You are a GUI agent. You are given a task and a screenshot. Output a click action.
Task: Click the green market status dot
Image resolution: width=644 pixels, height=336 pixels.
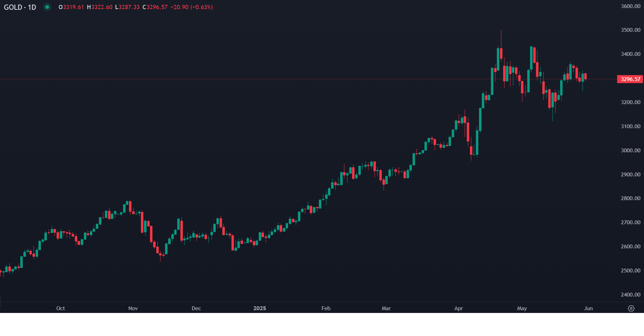[x=47, y=7]
